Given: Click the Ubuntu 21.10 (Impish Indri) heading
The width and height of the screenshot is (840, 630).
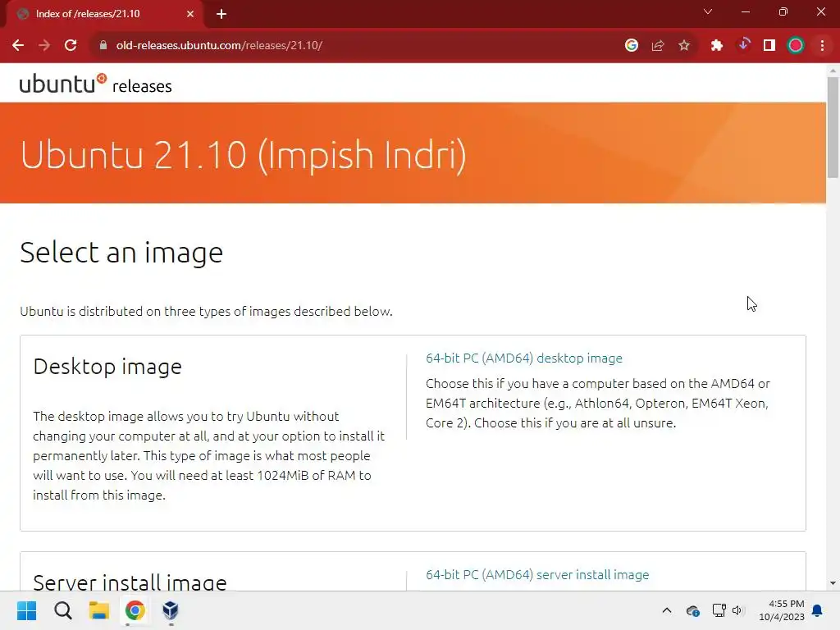Looking at the screenshot, I should pyautogui.click(x=243, y=155).
